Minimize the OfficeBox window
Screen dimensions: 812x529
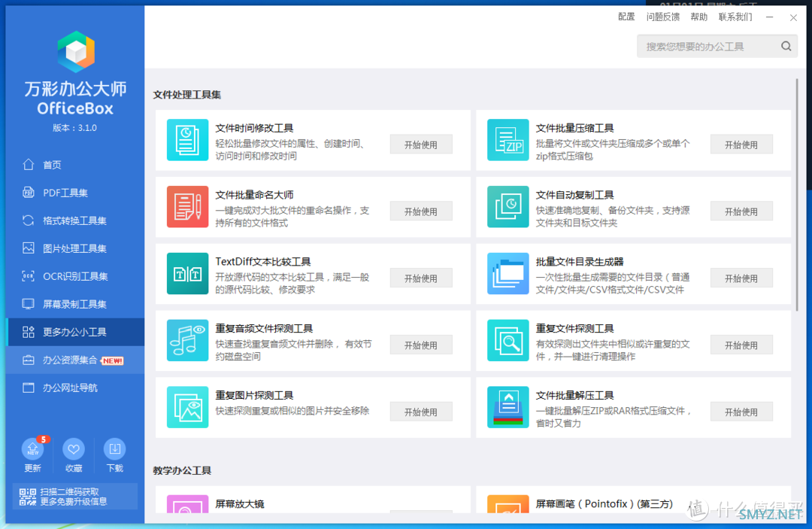coord(770,17)
